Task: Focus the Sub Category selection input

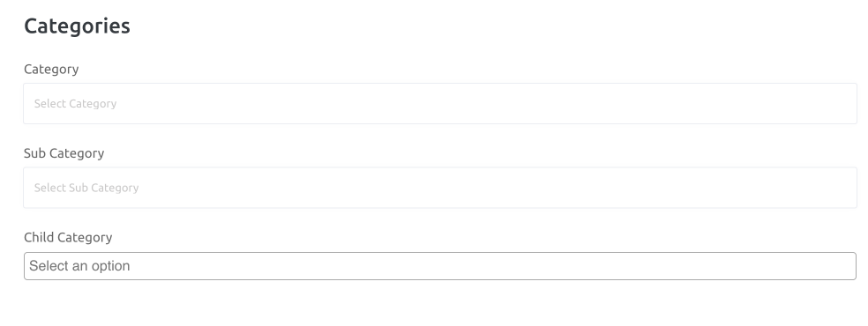Action: click(x=440, y=188)
